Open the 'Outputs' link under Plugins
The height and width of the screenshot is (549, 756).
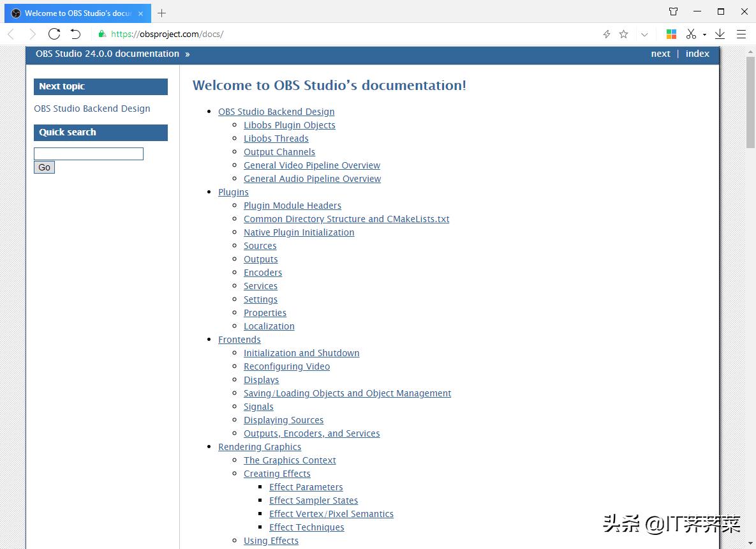coord(261,259)
